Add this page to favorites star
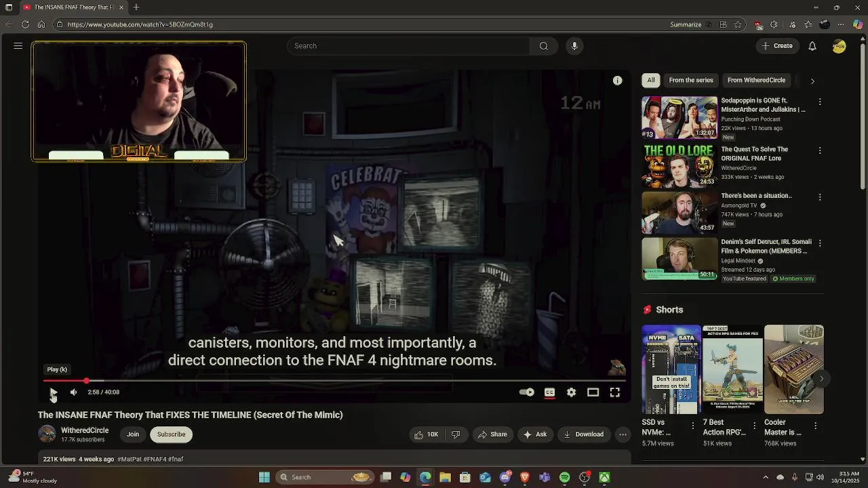Image resolution: width=868 pixels, height=488 pixels. tap(738, 24)
